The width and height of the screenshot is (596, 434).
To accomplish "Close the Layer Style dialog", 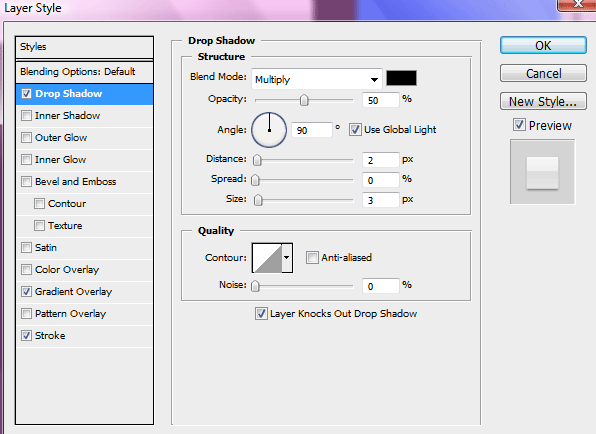I will pyautogui.click(x=577, y=5).
